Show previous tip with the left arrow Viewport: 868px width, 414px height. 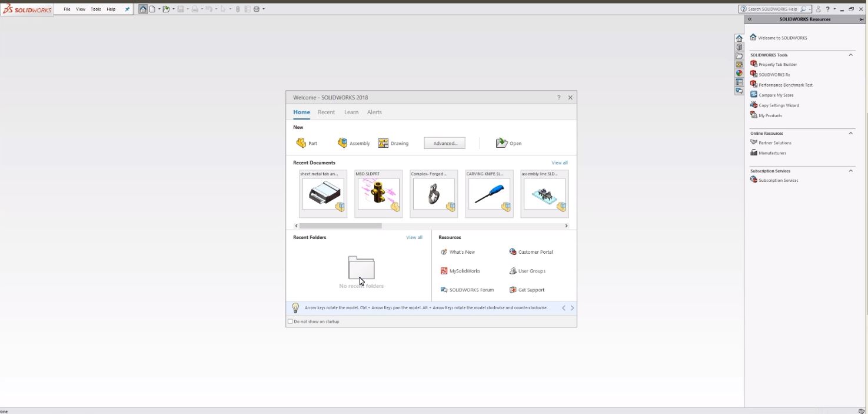(563, 308)
